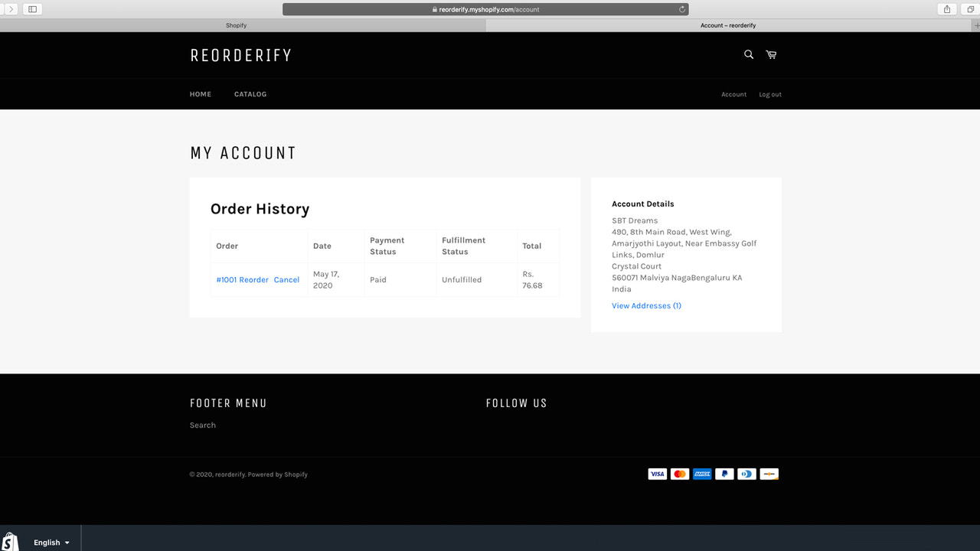Switch to the Account – reorderify tab
The width and height of the screenshot is (980, 551).
coord(728,24)
